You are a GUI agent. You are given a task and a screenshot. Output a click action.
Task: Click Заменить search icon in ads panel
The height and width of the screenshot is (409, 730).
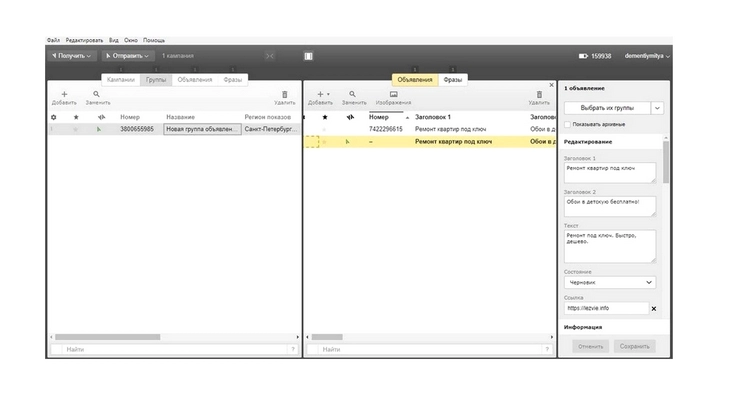(x=353, y=94)
